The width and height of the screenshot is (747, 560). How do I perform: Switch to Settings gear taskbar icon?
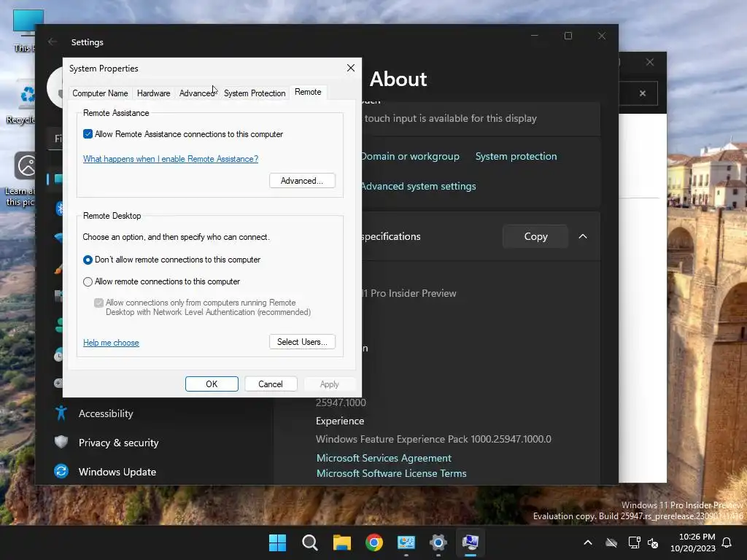coord(438,542)
